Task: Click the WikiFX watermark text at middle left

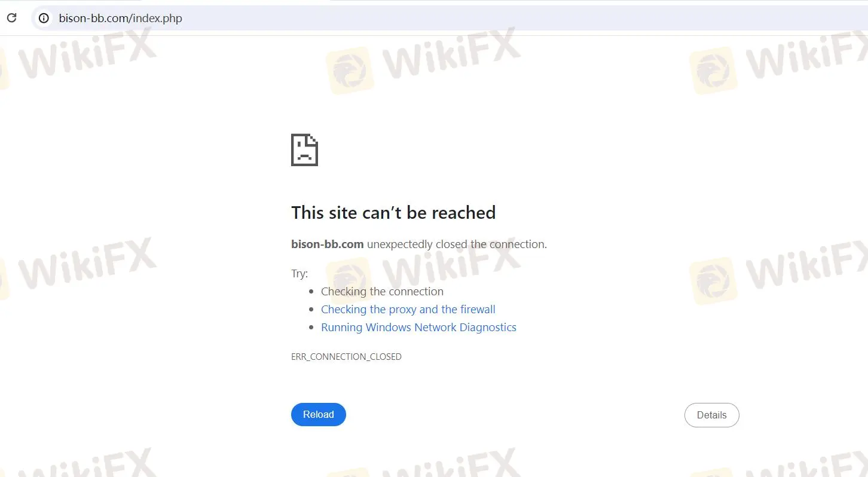Action: point(87,266)
